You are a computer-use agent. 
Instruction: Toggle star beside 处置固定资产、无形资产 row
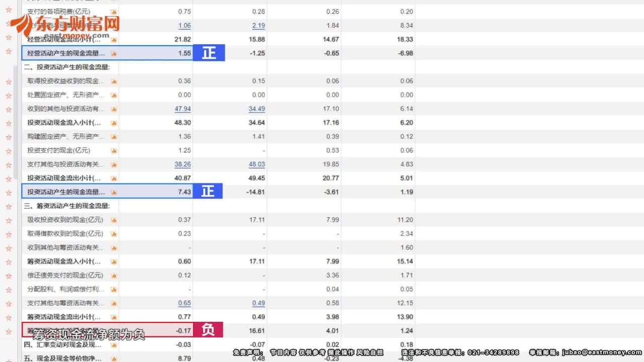click(x=8, y=96)
